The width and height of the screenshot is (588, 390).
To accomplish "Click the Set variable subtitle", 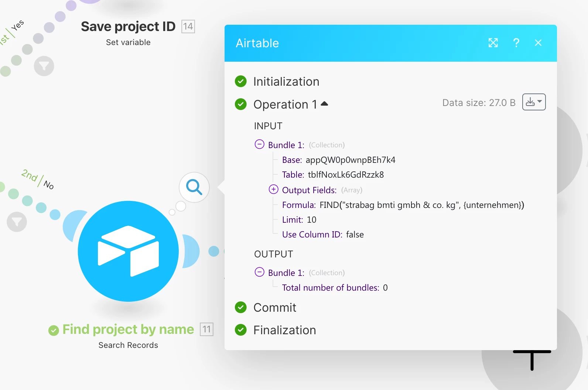I will [x=128, y=42].
